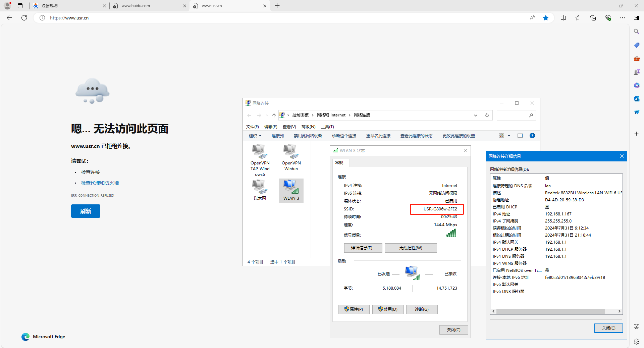The width and height of the screenshot is (644, 348).
Task: Click the 详细信息(E)... button
Action: pyautogui.click(x=363, y=248)
